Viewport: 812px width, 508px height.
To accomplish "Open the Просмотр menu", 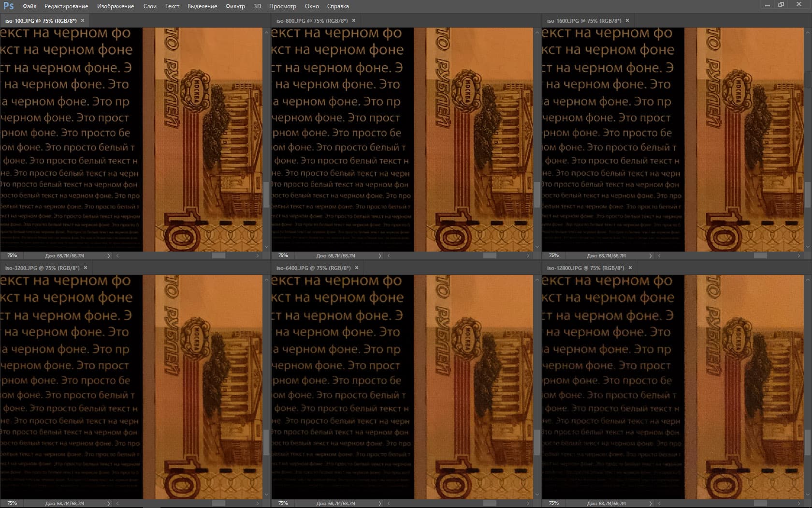I will coord(283,6).
